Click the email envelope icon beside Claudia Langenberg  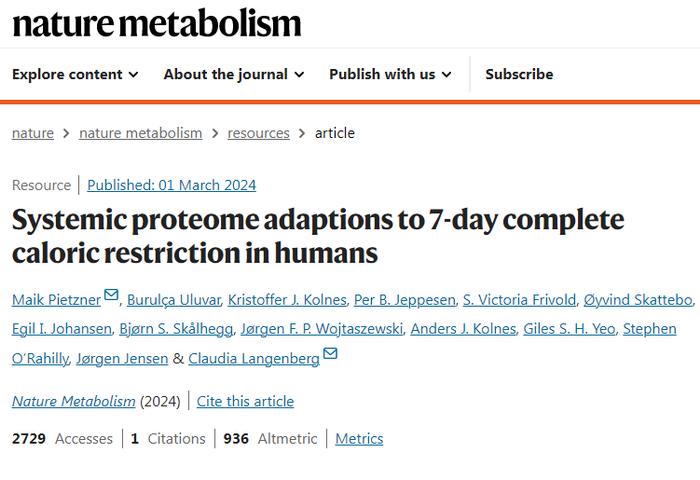[330, 353]
